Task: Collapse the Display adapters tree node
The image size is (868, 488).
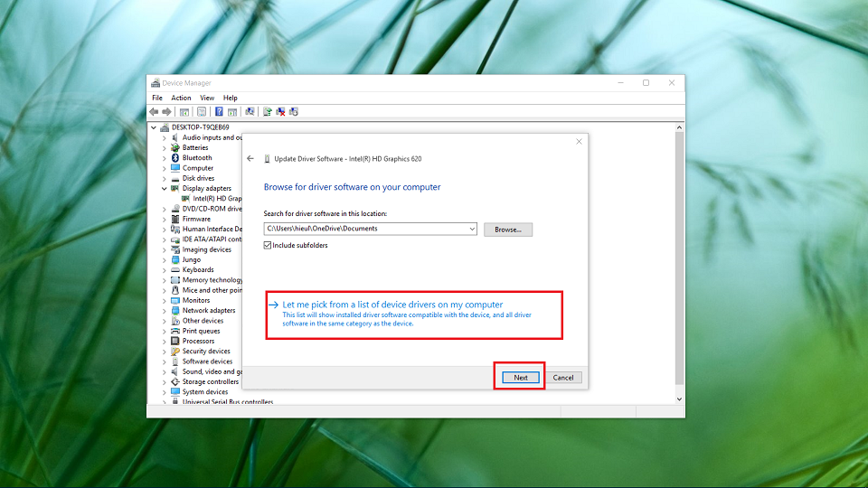Action: 165,188
